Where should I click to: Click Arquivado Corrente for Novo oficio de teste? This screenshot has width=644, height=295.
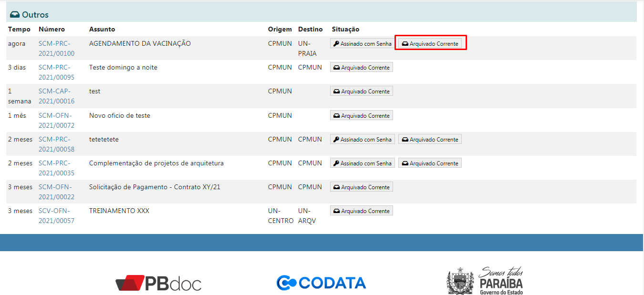click(x=362, y=116)
